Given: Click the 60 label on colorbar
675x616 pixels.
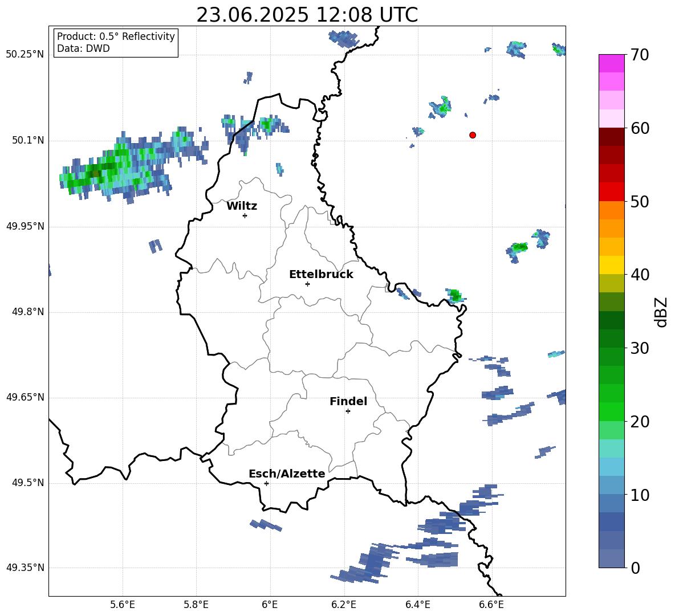Looking at the screenshot, I should coord(640,128).
